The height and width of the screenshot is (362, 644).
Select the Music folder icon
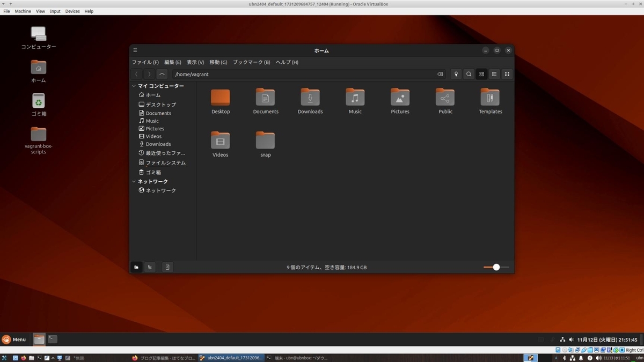(355, 98)
